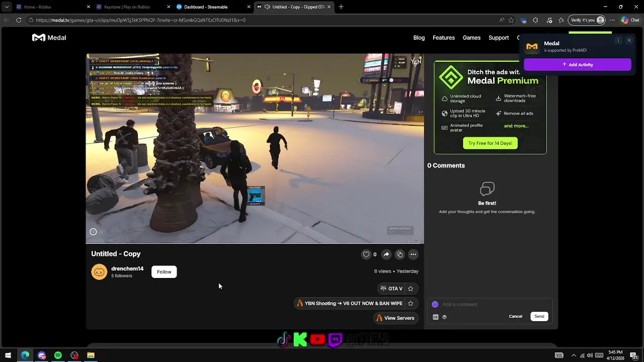Open a new browser tab
The height and width of the screenshot is (362, 644).
pos(341,7)
